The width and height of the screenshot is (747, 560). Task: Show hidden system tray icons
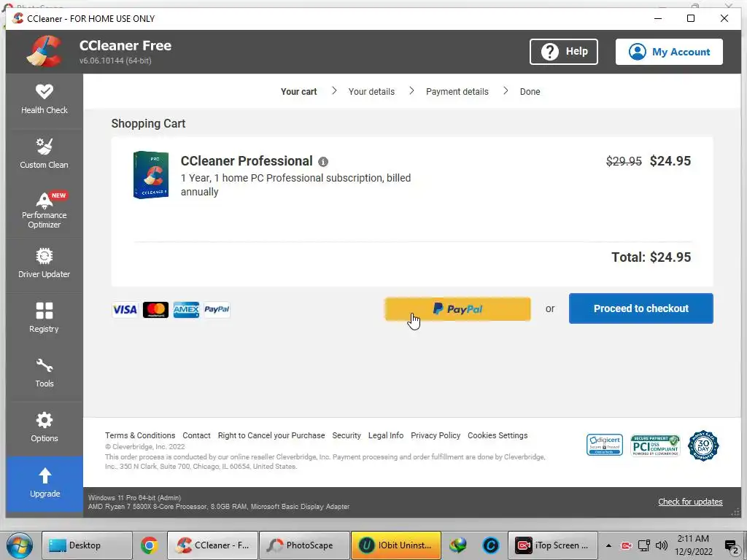(608, 545)
